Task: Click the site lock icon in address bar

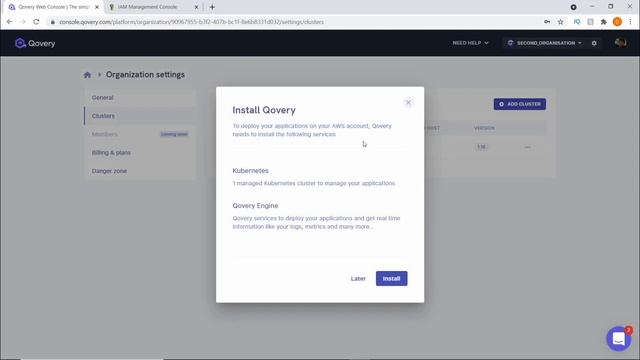Action: coord(53,22)
